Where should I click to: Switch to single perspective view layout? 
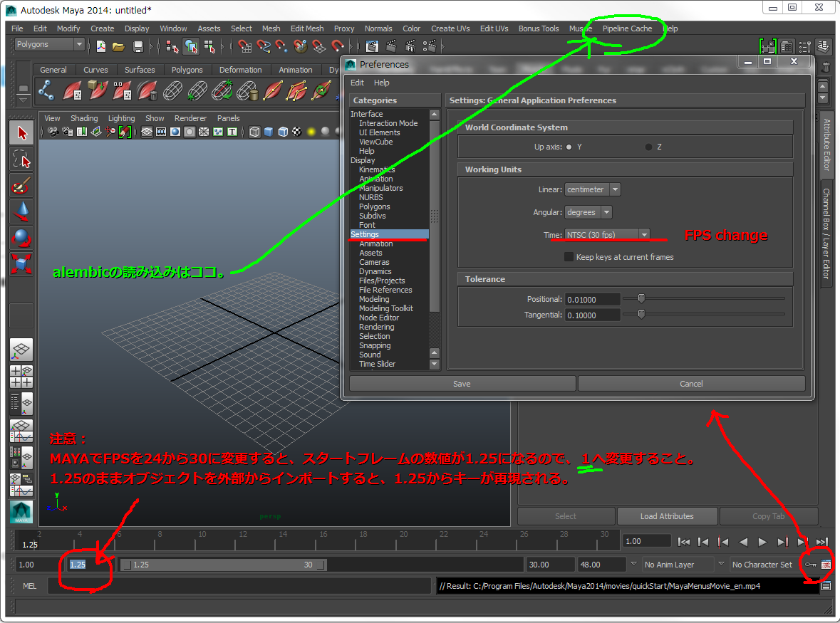click(21, 350)
